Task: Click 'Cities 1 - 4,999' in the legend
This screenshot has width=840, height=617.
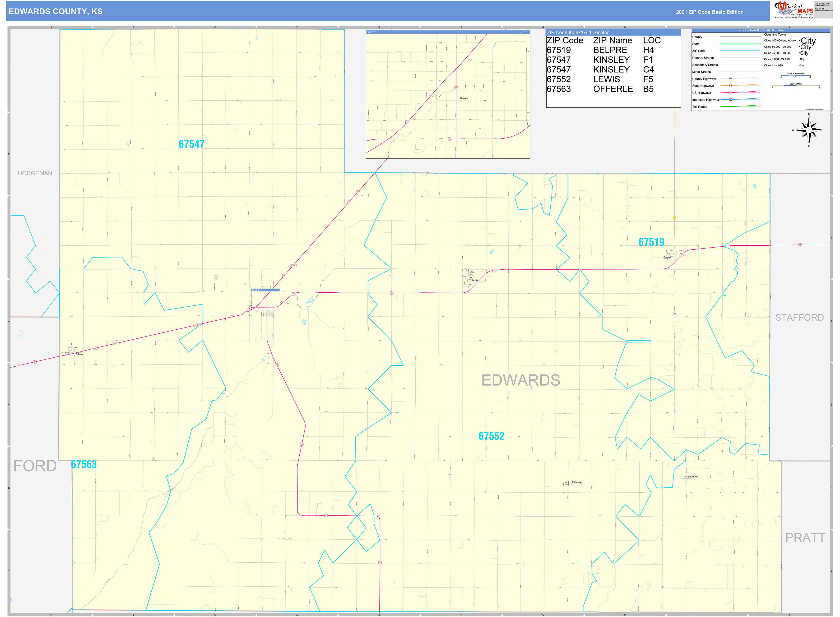Action: [x=773, y=65]
